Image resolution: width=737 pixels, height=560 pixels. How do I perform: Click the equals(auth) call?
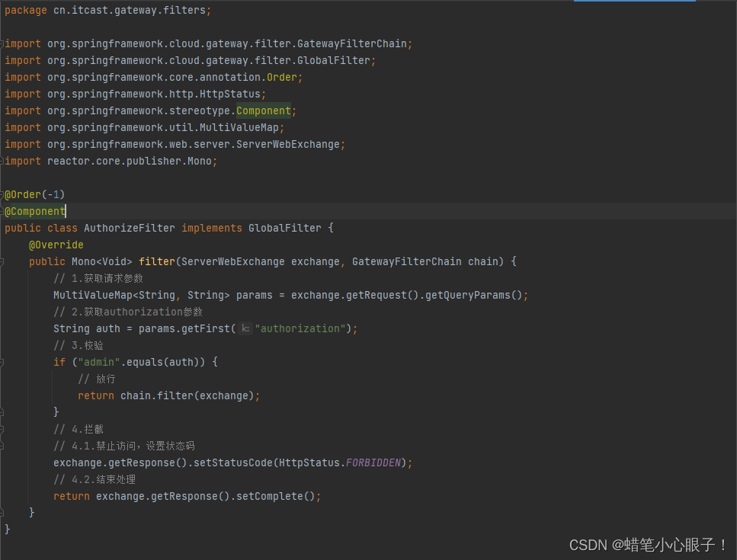tap(164, 362)
